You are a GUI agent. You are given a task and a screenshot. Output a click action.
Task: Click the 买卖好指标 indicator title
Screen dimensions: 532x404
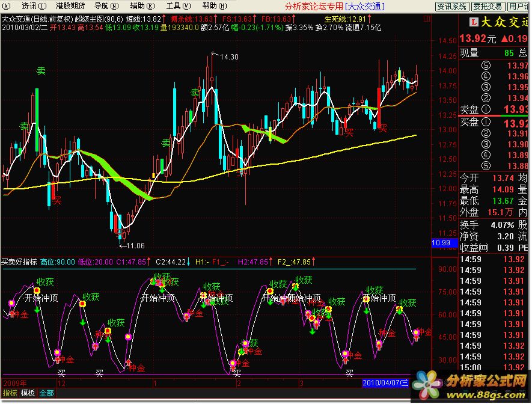coord(19,262)
